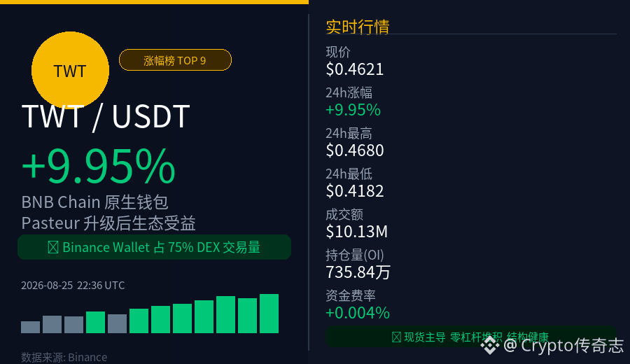Click the 数据来源: Binance source note
This screenshot has height=364, width=630.
click(64, 357)
